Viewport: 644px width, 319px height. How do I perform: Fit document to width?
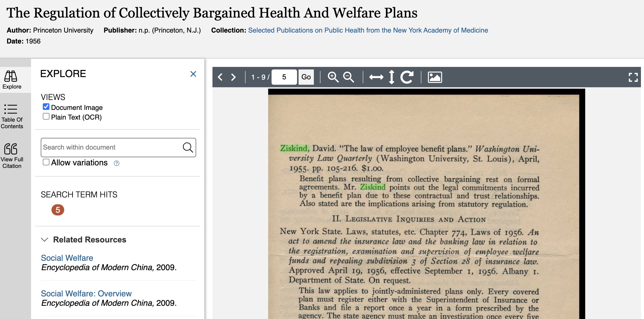click(x=376, y=77)
